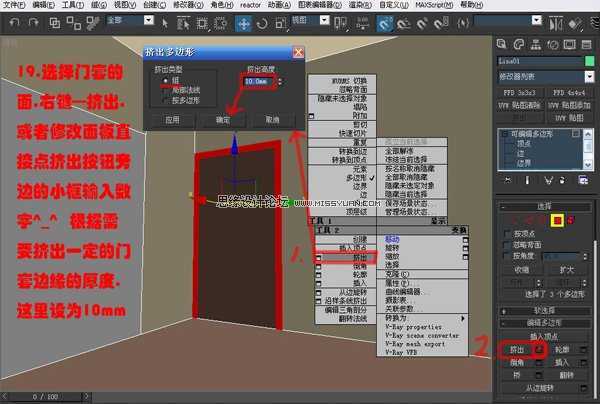600x404 pixels.
Task: Select the 局部法线 extrusion type radio
Action: (x=165, y=91)
